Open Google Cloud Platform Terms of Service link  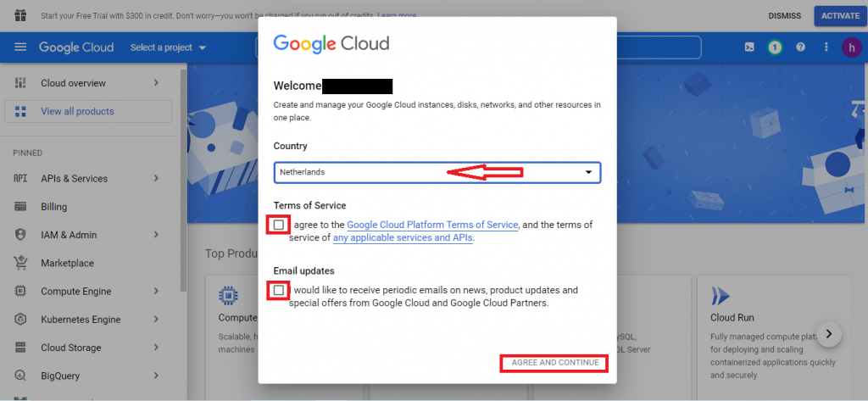[x=432, y=225]
